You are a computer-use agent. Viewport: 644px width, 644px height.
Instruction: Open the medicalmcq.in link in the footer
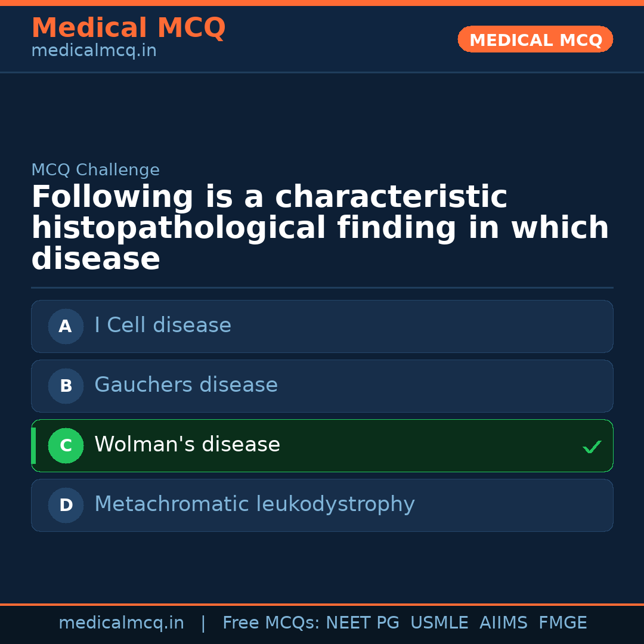[121, 623]
